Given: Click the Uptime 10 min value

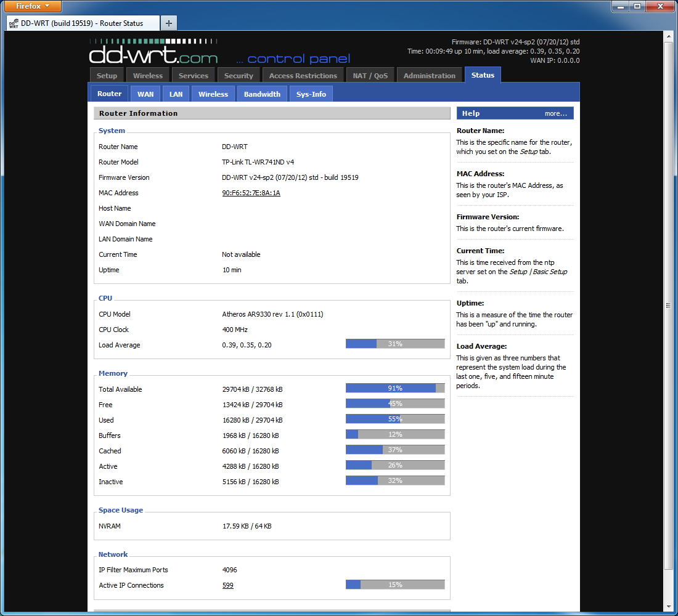Looking at the screenshot, I should [232, 270].
